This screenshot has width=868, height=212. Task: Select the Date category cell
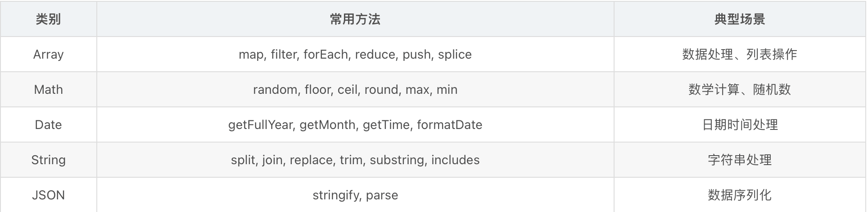point(48,125)
